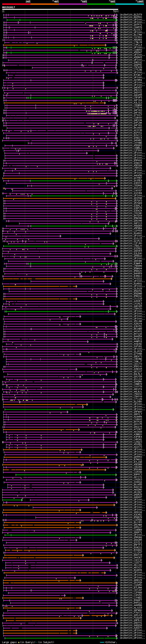The width and height of the screenshot is (146, 644).
Task: Select the UniRef100_Q9IPQ8 label
Action: click(131, 198)
